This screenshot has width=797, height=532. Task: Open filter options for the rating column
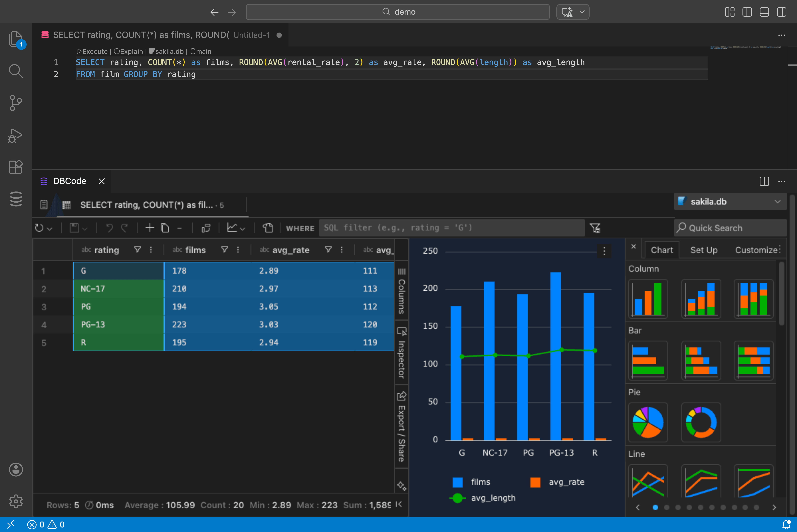click(x=137, y=249)
